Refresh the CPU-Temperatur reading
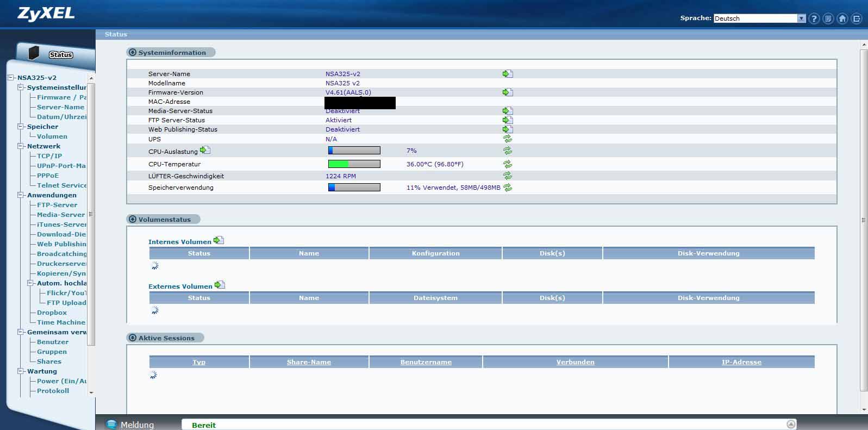The height and width of the screenshot is (430, 868). point(508,164)
